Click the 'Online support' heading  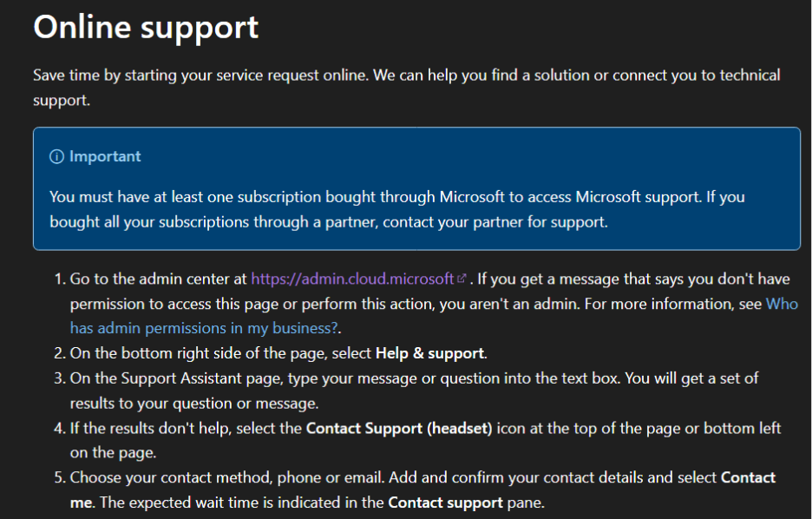(146, 27)
